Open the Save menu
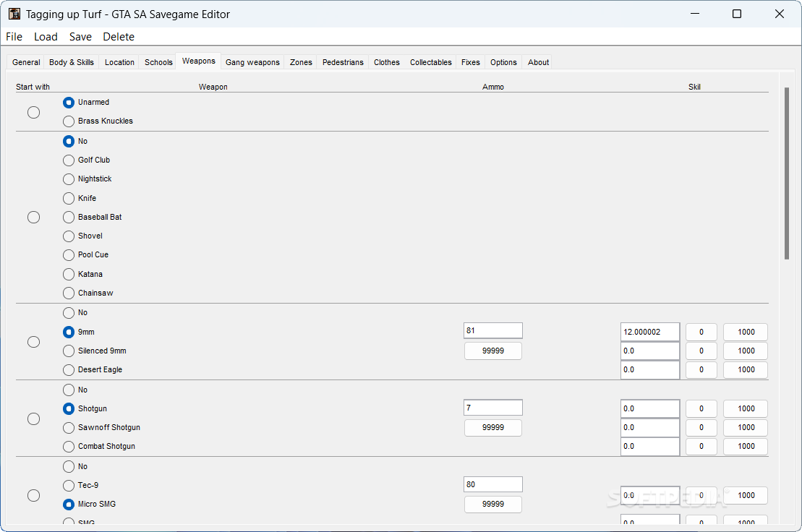The width and height of the screenshot is (802, 532). 80,37
